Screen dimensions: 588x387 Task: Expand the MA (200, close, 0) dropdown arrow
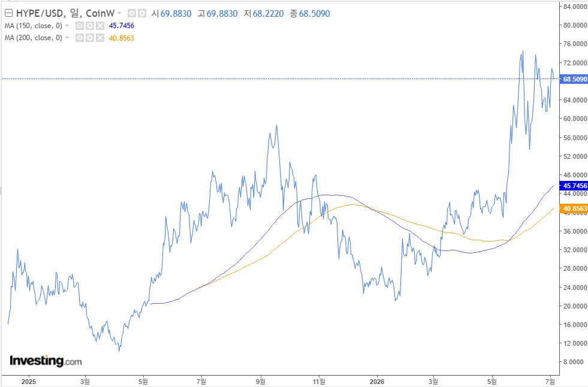point(67,38)
